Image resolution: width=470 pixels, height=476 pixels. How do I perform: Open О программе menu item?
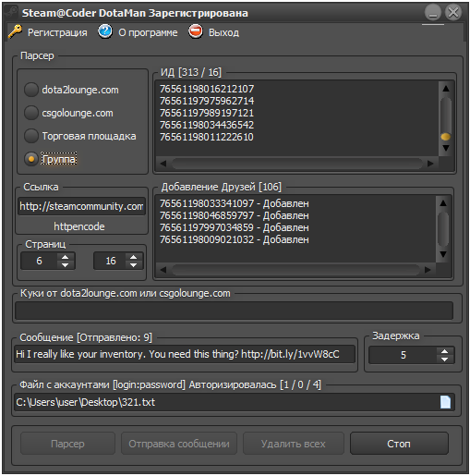click(148, 32)
